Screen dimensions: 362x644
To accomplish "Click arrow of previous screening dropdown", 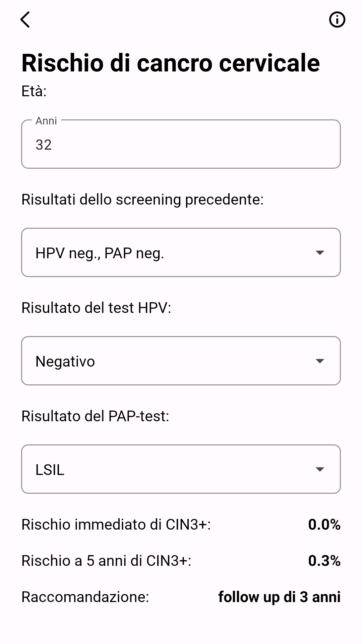I will coord(320,253).
